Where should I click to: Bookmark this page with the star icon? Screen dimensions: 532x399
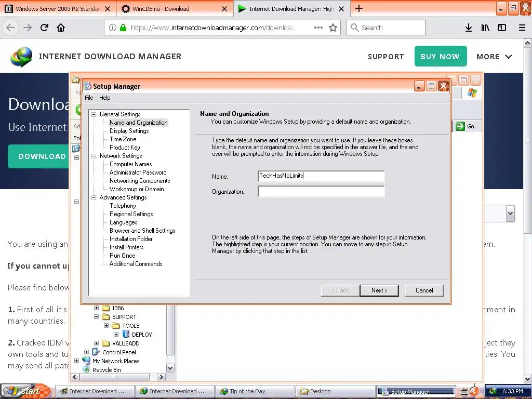pos(333,28)
